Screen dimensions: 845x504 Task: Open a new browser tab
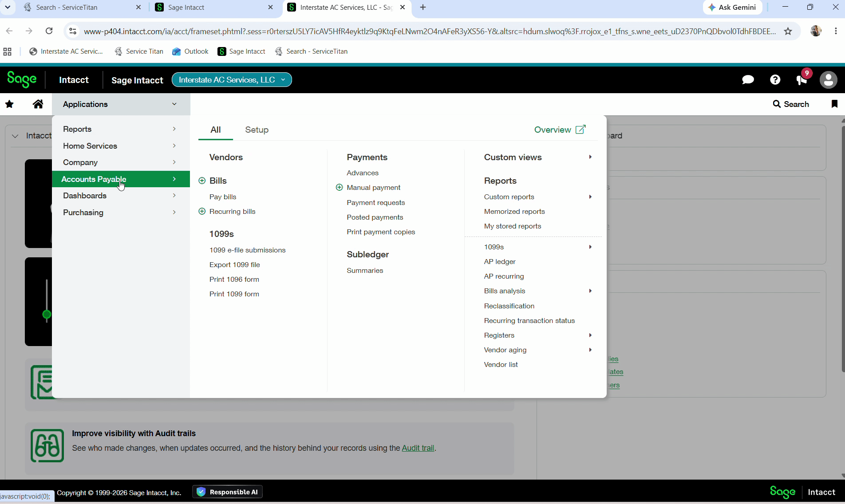(423, 7)
